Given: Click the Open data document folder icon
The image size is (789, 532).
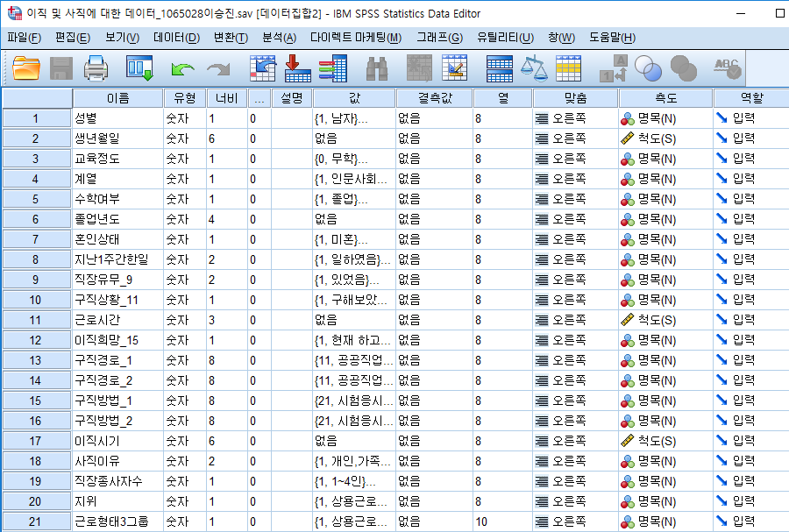Looking at the screenshot, I should click(26, 67).
